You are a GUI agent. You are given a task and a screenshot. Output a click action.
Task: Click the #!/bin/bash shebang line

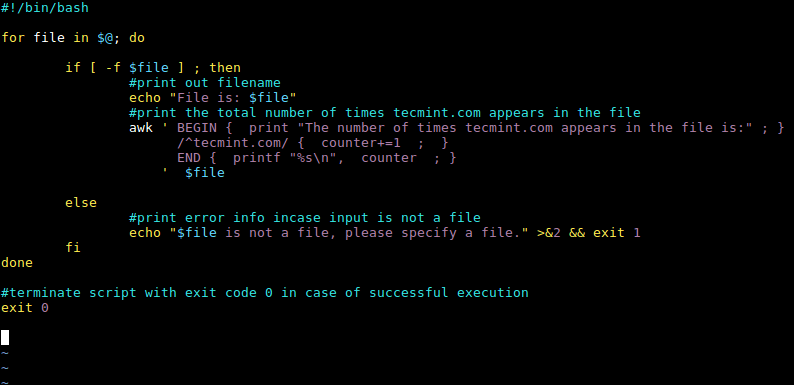pos(45,9)
